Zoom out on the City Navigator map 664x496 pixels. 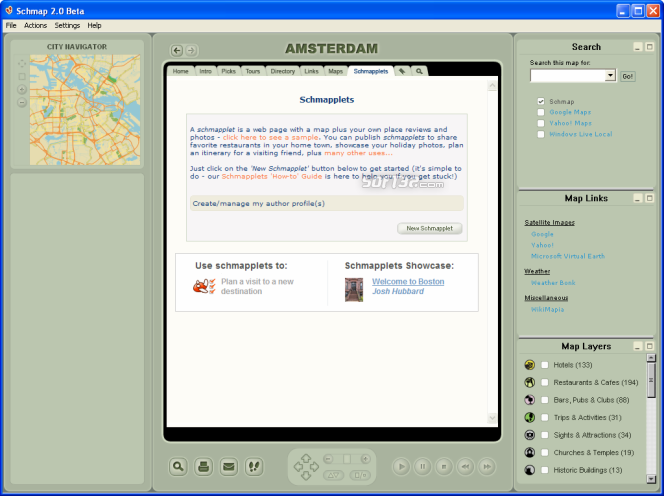22,103
